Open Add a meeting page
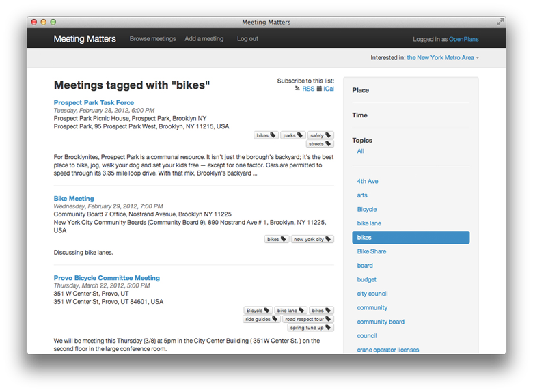Screen dimensions: 533x392 tap(204, 39)
